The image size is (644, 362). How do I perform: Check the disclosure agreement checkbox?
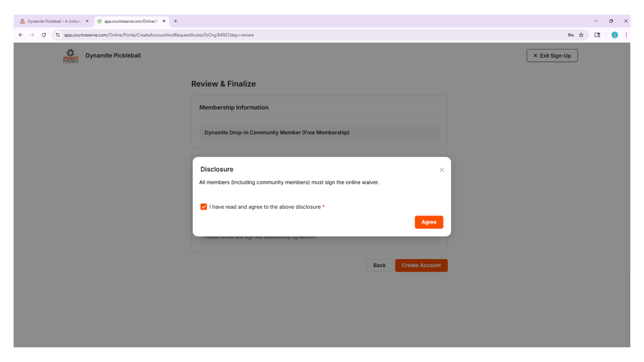(x=204, y=207)
